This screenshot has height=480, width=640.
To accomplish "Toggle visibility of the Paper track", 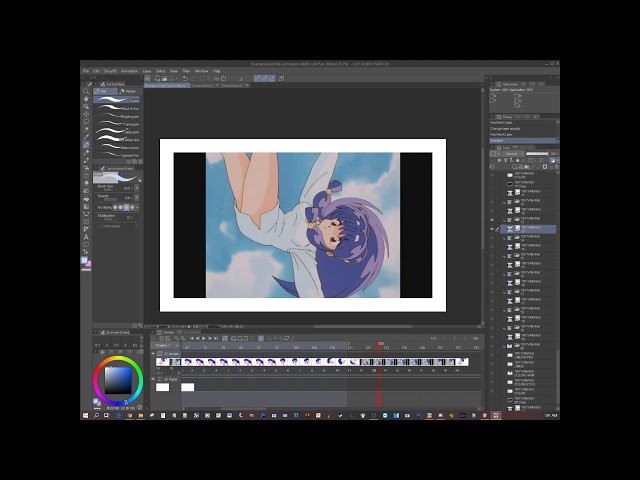I will (153, 379).
